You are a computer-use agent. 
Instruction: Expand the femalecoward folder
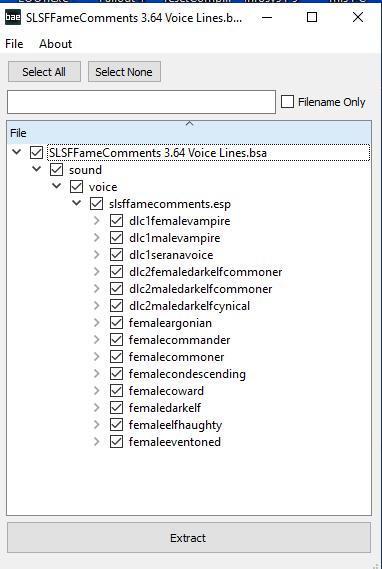tap(96, 390)
